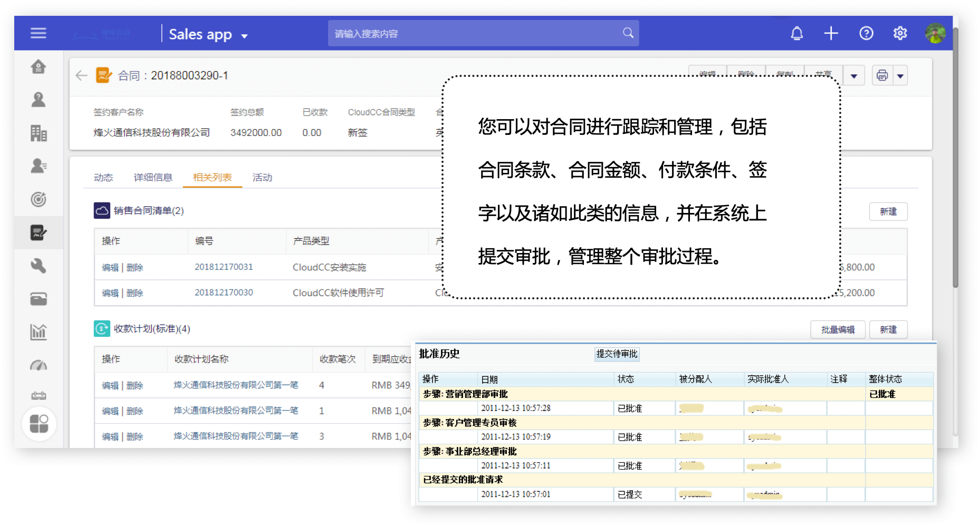The height and width of the screenshot is (526, 980).
Task: Click 新建 button for 收款计划
Action: (x=888, y=329)
